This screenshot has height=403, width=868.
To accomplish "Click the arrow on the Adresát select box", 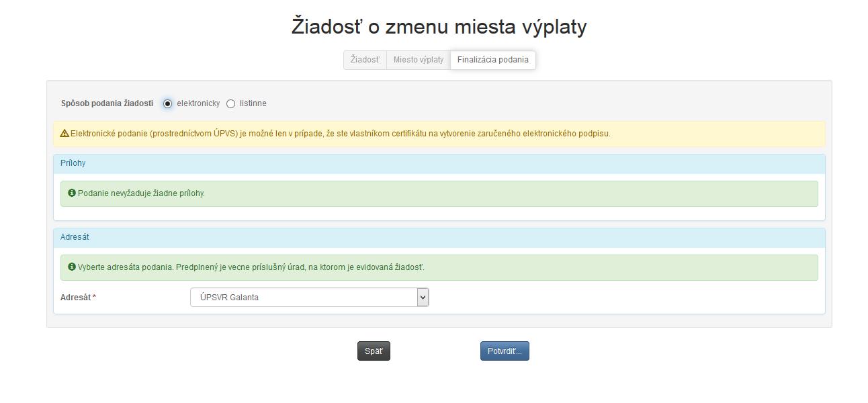I will coord(423,298).
